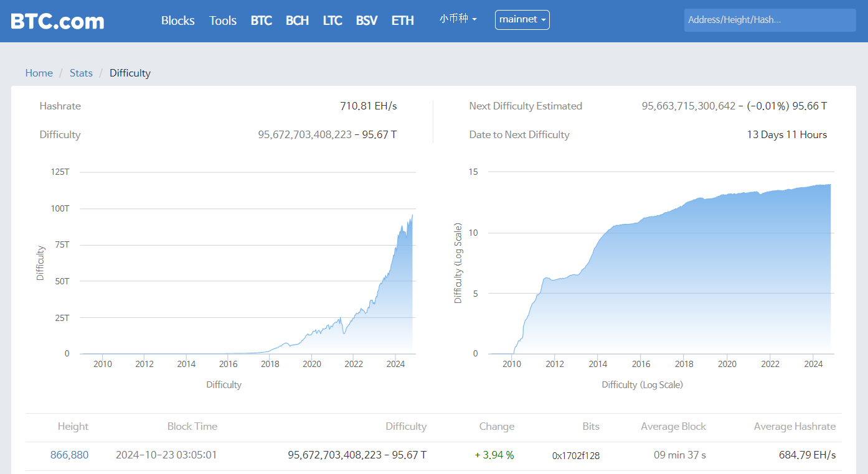
Task: Open the Blocks menu
Action: (x=177, y=20)
